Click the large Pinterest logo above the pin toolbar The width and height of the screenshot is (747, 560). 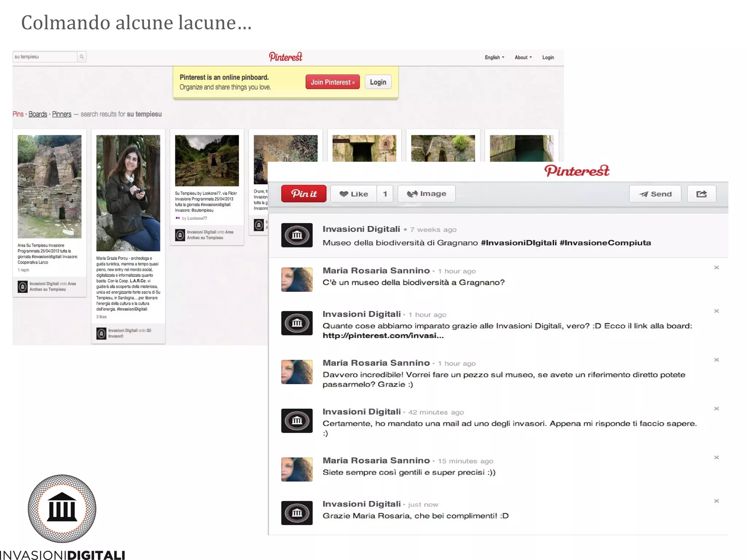(577, 171)
